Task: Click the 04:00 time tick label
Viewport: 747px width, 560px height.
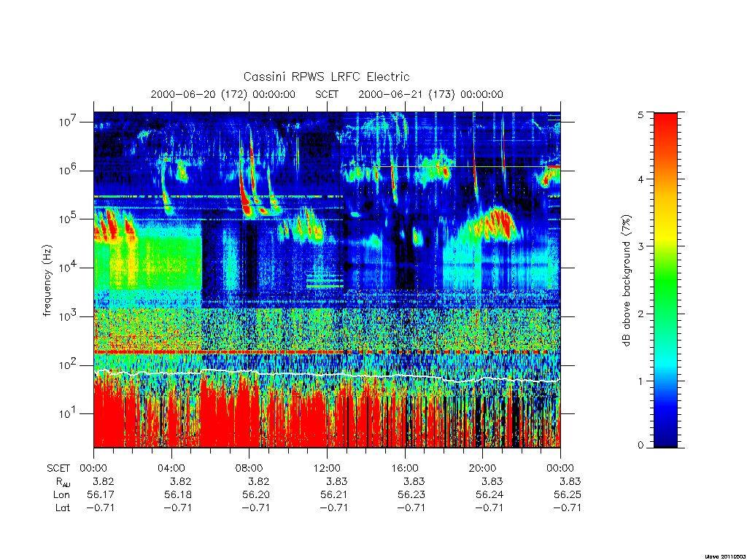Action: 171,468
